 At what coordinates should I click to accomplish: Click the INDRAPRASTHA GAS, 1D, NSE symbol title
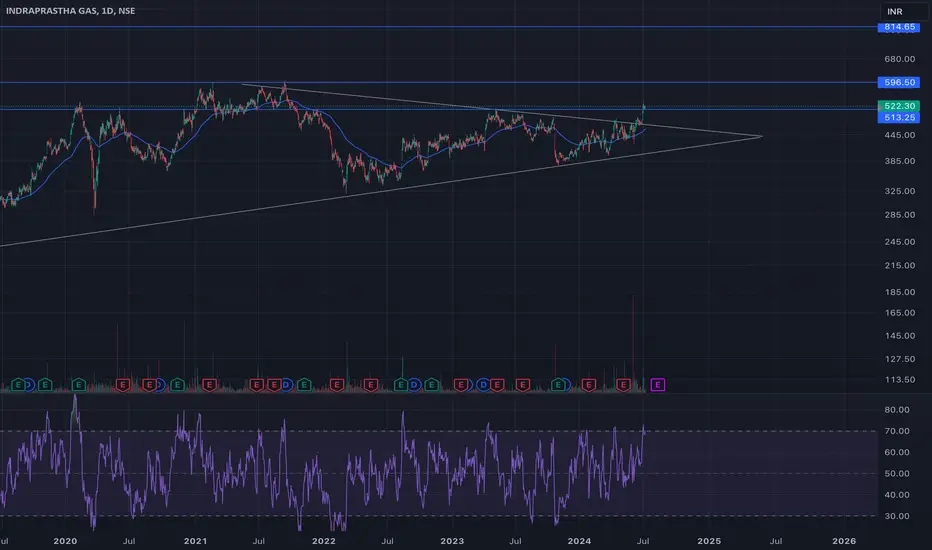pos(71,11)
